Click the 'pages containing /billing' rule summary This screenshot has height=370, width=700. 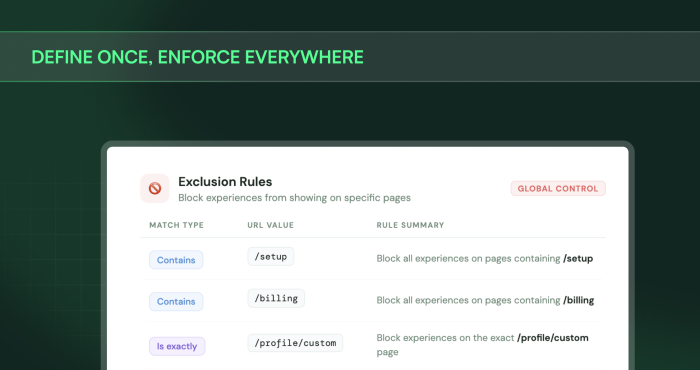(485, 300)
